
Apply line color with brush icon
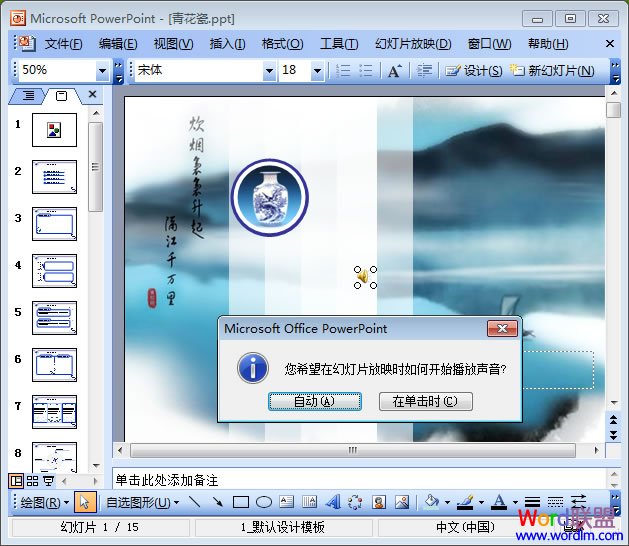pos(465,502)
